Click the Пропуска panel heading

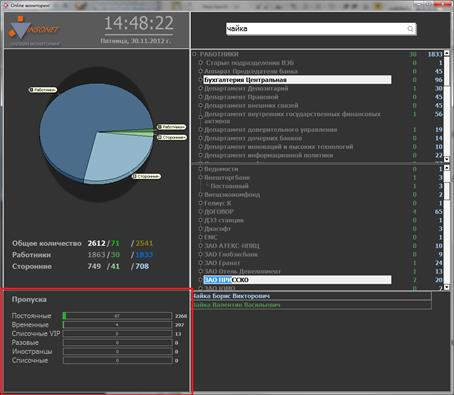(29, 299)
